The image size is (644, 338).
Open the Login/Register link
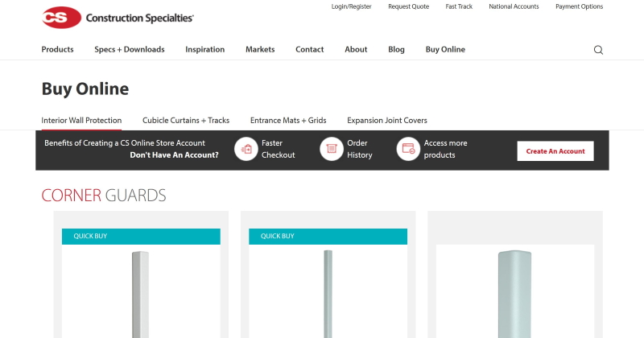point(351,6)
